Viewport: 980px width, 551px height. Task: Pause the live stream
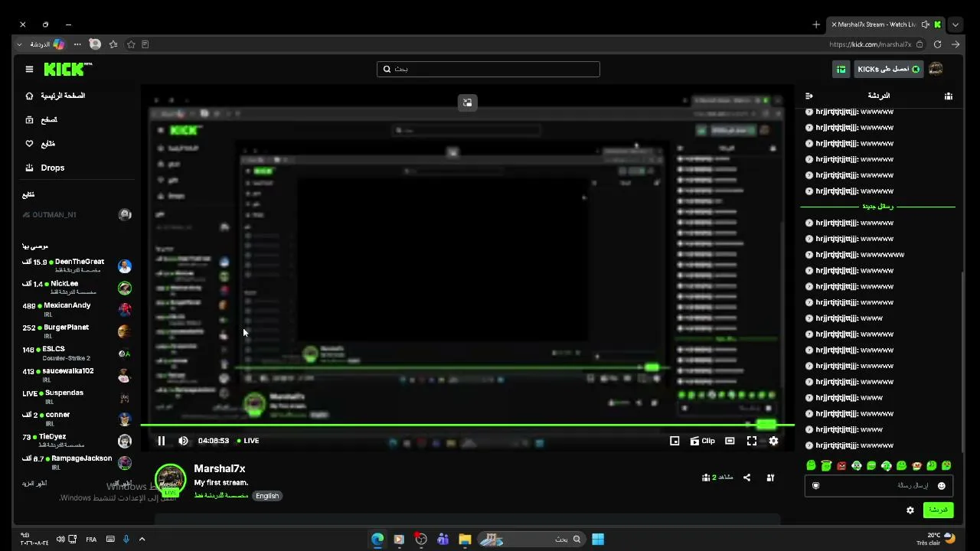click(x=161, y=441)
